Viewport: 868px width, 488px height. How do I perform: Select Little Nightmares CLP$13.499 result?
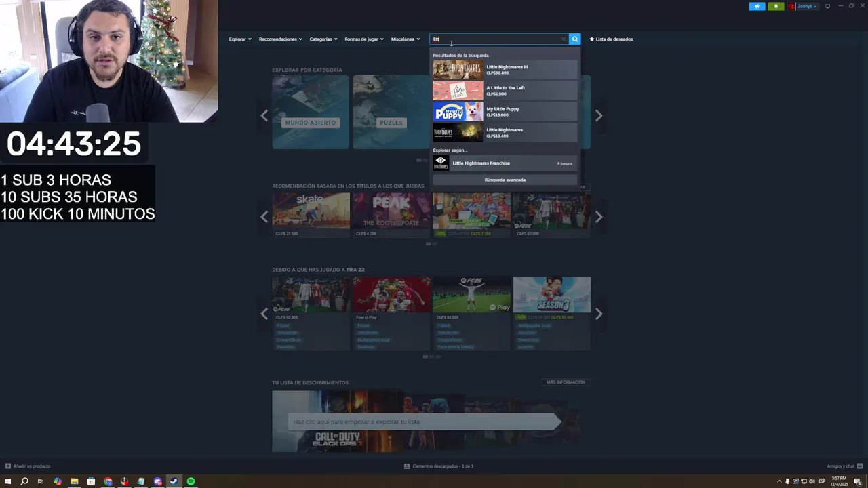coord(505,132)
